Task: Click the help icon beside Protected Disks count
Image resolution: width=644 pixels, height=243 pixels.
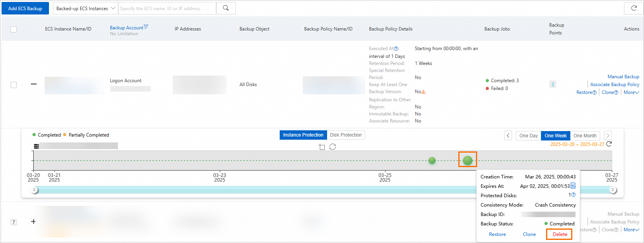Action: point(573,195)
